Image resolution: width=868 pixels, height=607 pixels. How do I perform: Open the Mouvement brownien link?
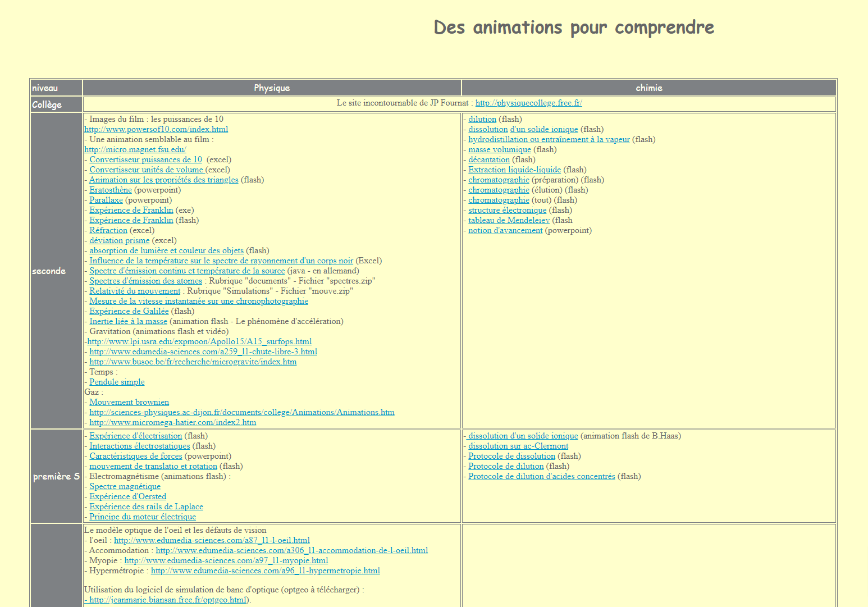(x=129, y=403)
